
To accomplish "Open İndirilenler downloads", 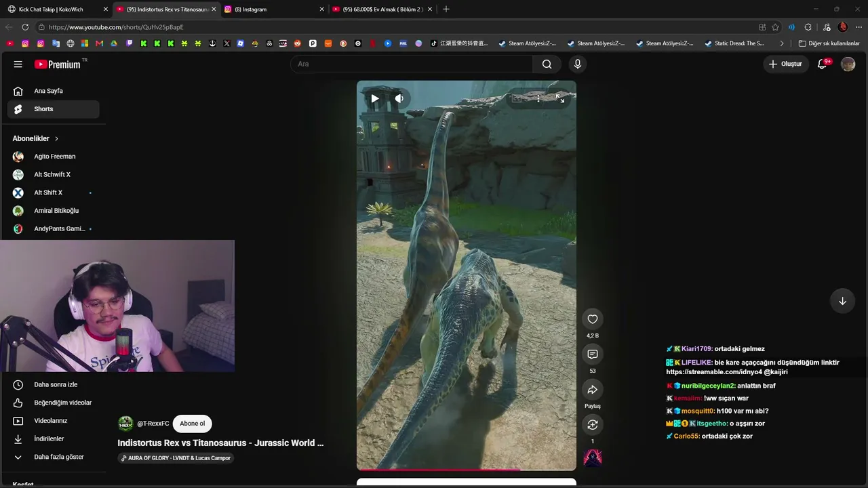I will pos(53,439).
